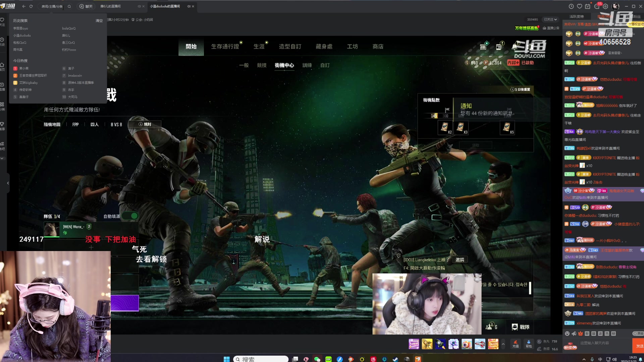Mute the 唐6儿的直播间 tab audio
Viewport: 644px width, 362px height.
coord(139,6)
